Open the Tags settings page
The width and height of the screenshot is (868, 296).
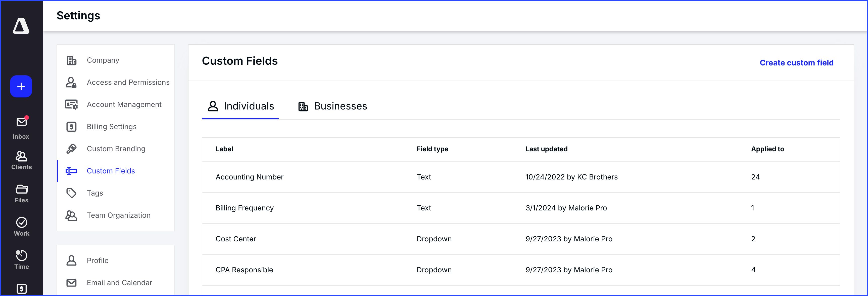95,193
